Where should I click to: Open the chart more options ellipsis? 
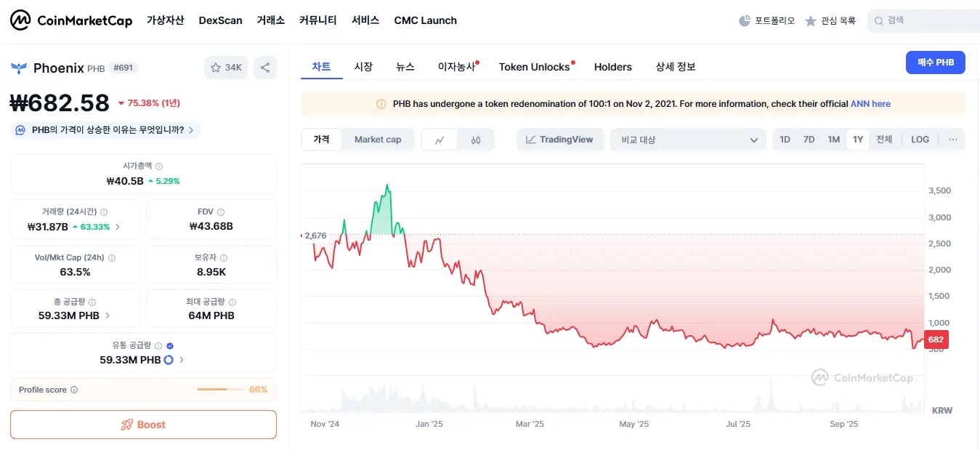953,140
